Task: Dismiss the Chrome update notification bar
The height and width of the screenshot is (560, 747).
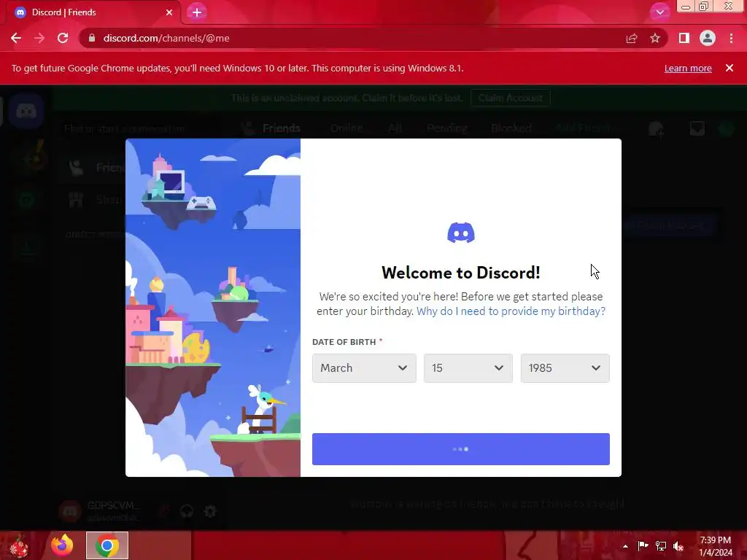Action: click(x=729, y=68)
